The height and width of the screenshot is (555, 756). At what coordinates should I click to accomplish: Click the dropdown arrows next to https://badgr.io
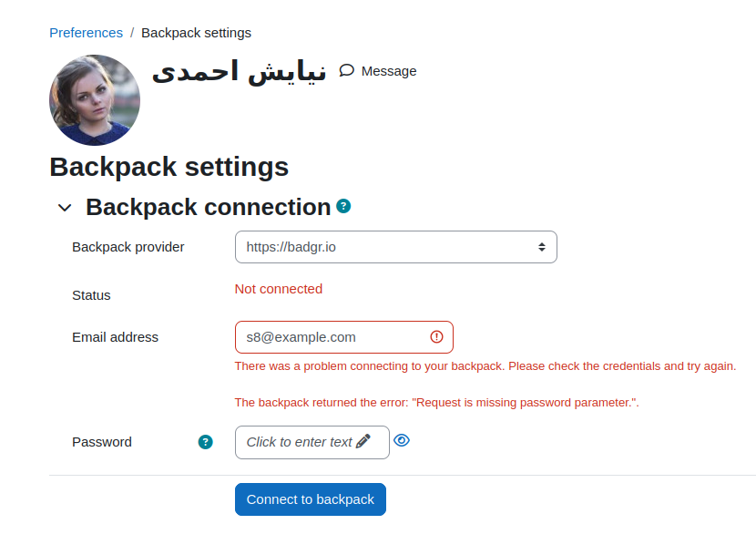click(542, 247)
